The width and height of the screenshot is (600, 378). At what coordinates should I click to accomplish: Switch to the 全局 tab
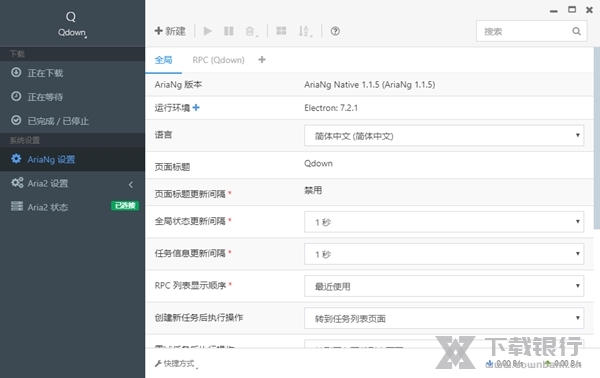pos(163,60)
